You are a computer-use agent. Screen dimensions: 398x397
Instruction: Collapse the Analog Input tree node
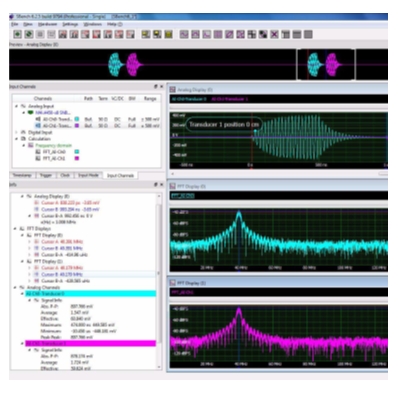(16, 106)
